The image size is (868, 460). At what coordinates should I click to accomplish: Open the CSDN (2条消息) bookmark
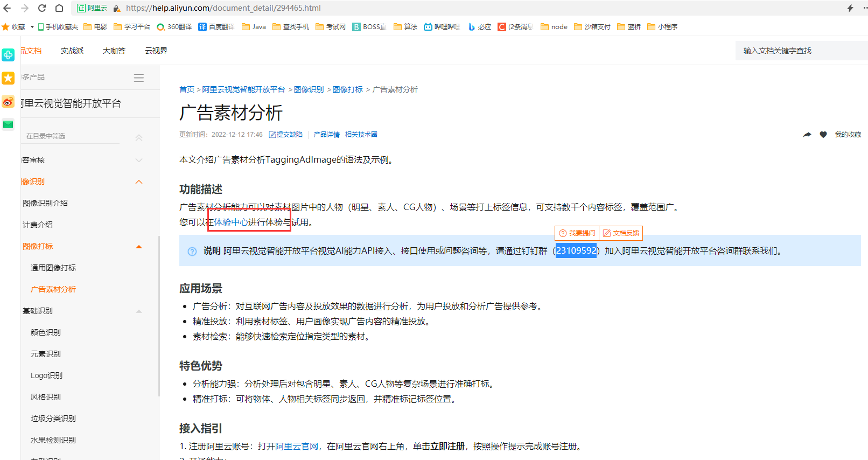point(515,26)
